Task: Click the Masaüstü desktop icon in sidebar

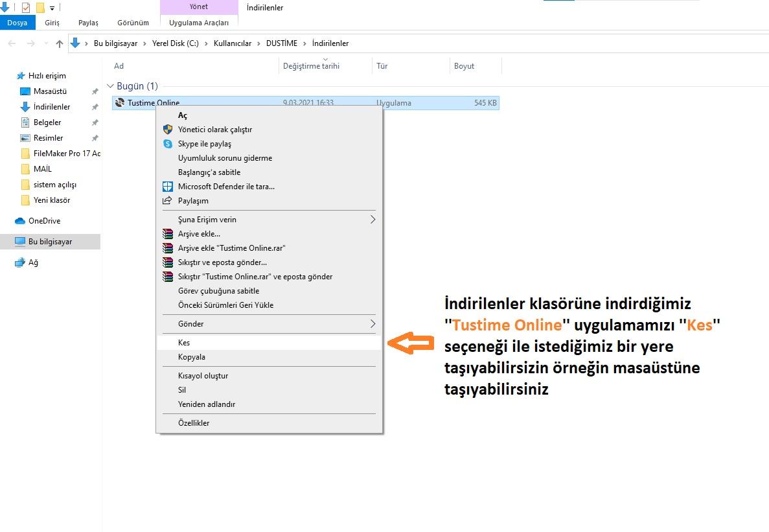Action: pyautogui.click(x=25, y=91)
